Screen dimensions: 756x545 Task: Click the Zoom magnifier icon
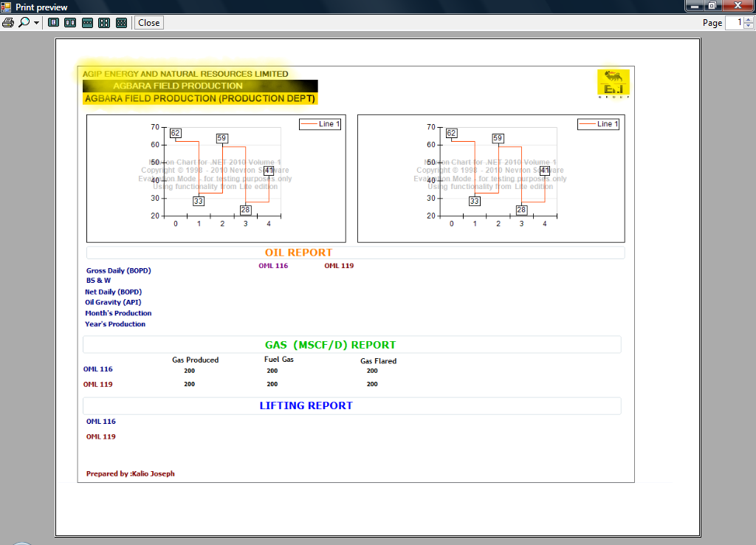pyautogui.click(x=24, y=23)
